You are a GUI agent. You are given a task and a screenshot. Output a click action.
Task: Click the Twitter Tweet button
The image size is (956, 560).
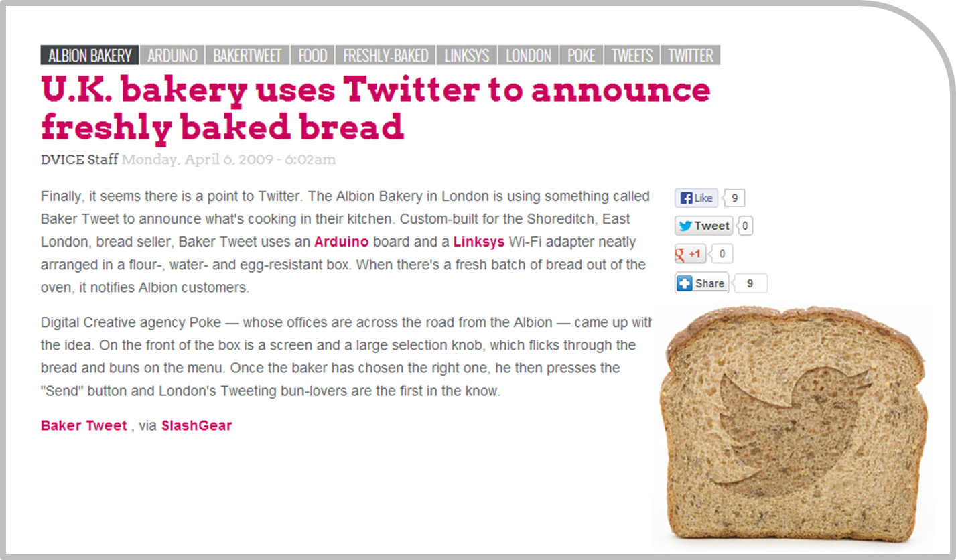[703, 226]
